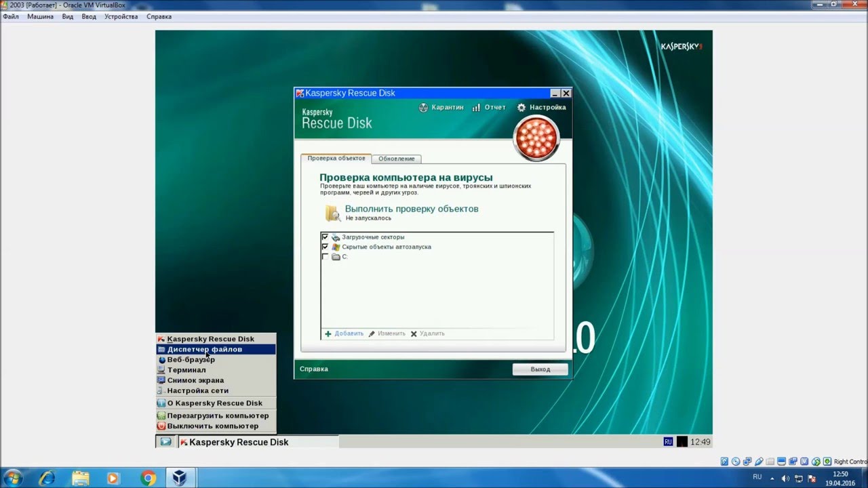Select О Kaspersky Rescue Disk menu entry
Image resolution: width=868 pixels, height=488 pixels.
click(216, 403)
